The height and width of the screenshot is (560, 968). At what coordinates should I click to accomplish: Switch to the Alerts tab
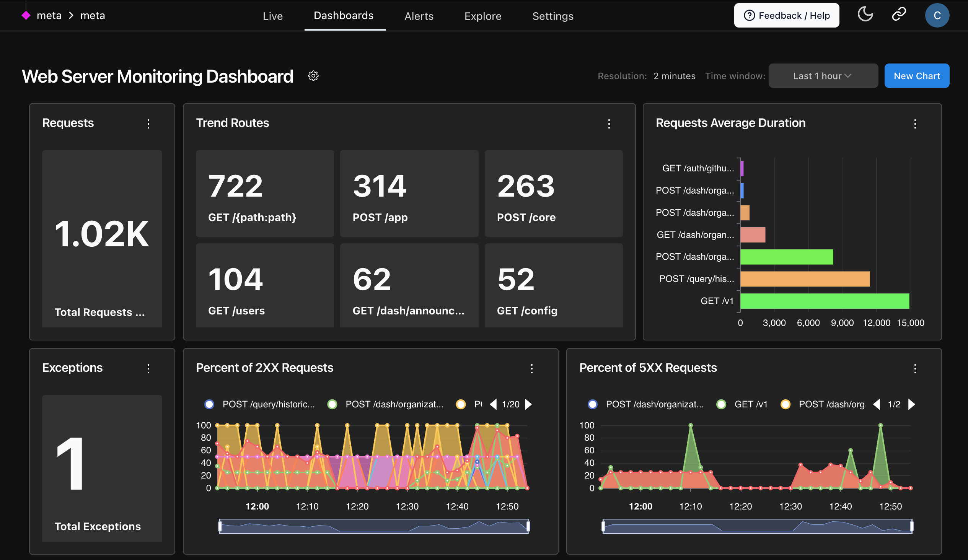point(419,16)
